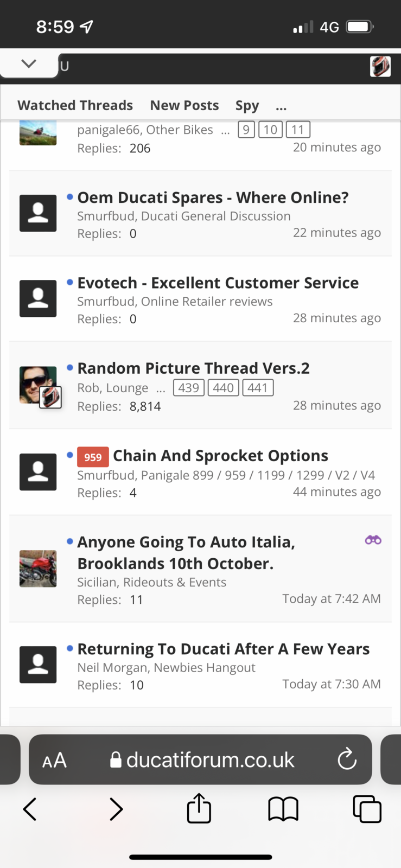This screenshot has height=868, width=401.
Task: Click the red 959 prefix tag
Action: 93,457
